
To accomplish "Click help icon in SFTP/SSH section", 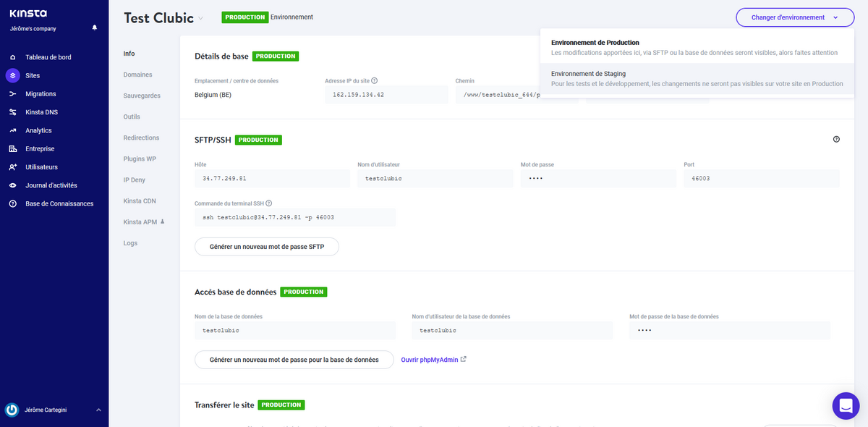I will (x=836, y=139).
